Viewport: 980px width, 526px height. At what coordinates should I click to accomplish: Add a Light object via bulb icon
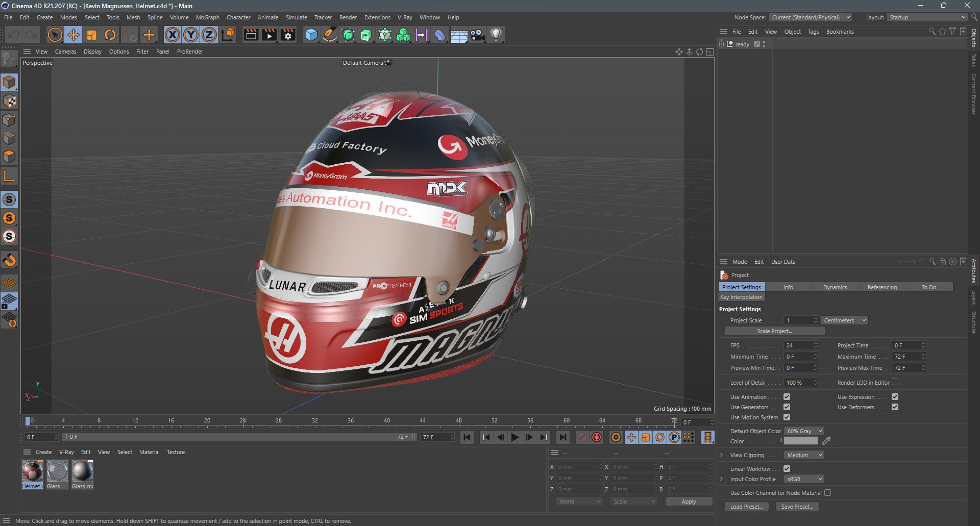click(x=496, y=35)
